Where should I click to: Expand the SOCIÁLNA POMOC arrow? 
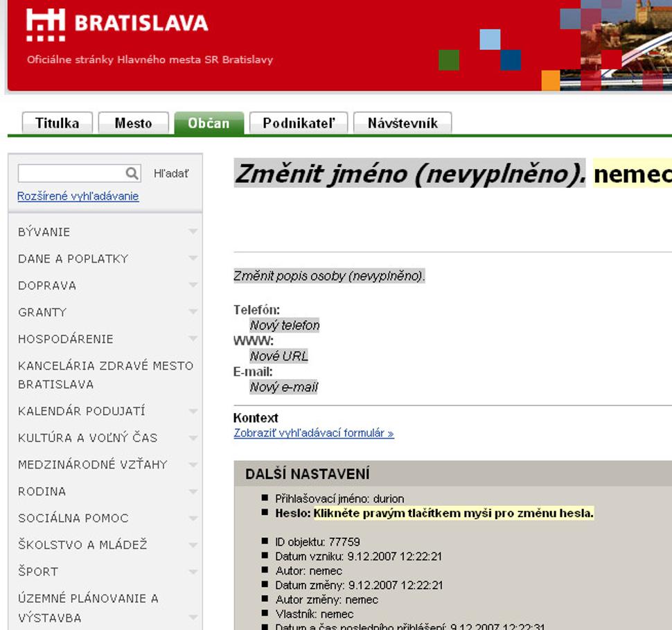click(x=193, y=518)
